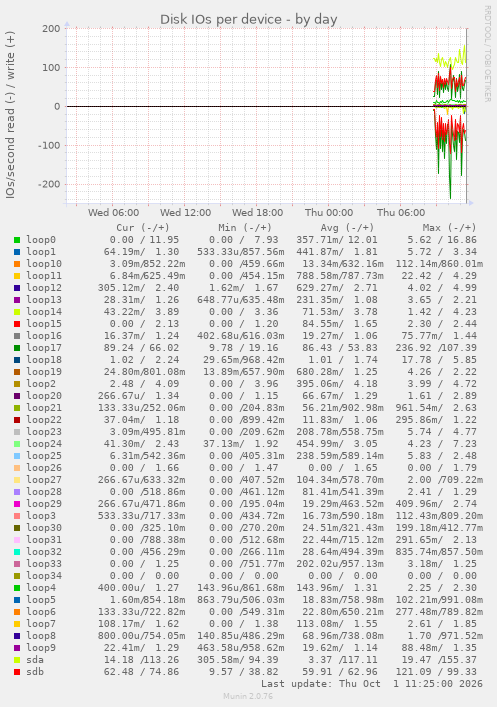
Task: Click the 'Min (-/+)' column header
Action: [245, 228]
